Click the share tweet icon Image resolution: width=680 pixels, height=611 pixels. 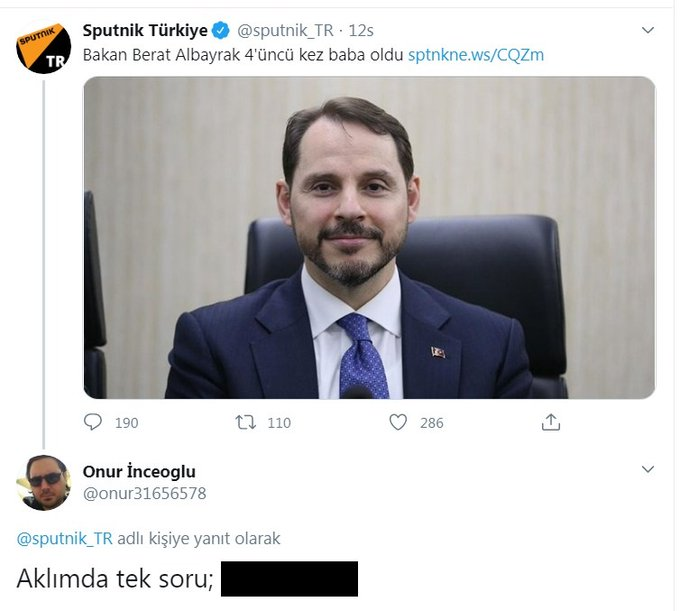tap(550, 422)
